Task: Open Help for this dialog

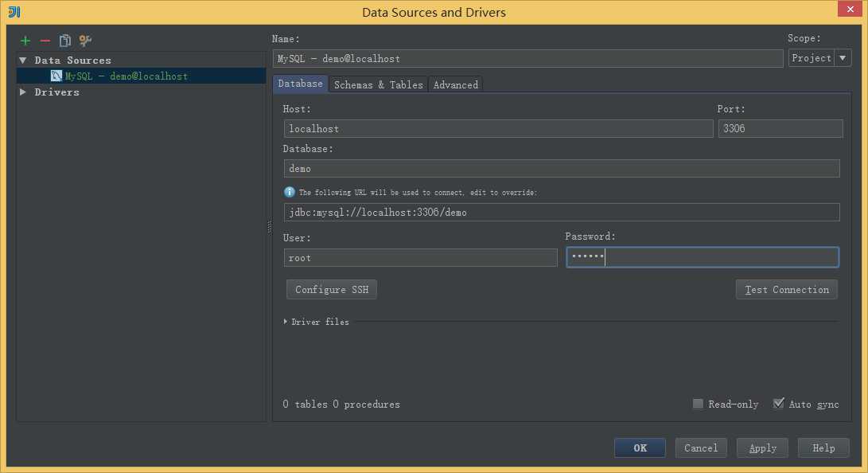Action: pyautogui.click(x=823, y=448)
